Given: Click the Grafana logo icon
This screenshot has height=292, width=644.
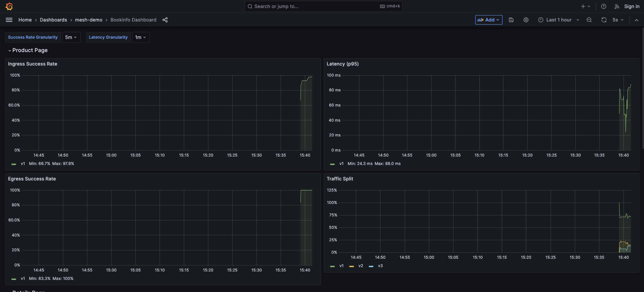Looking at the screenshot, I should point(9,6).
